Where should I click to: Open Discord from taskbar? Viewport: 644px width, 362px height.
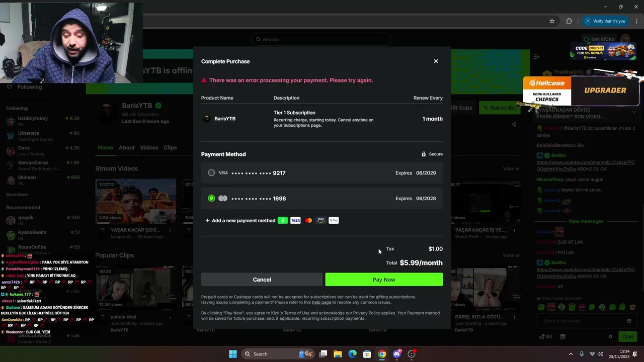point(397,354)
